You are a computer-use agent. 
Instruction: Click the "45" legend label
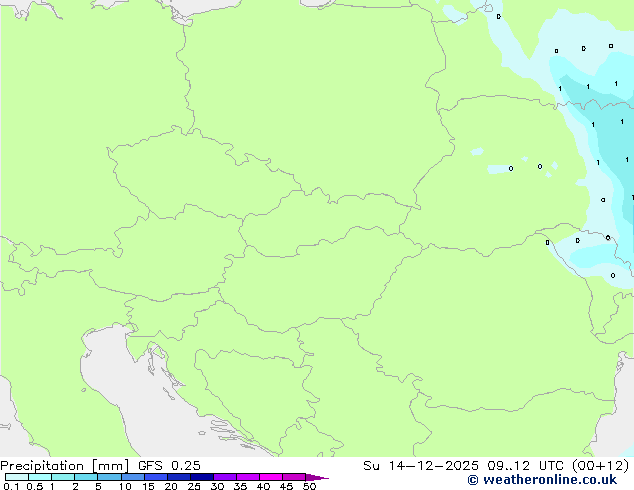pos(286,486)
